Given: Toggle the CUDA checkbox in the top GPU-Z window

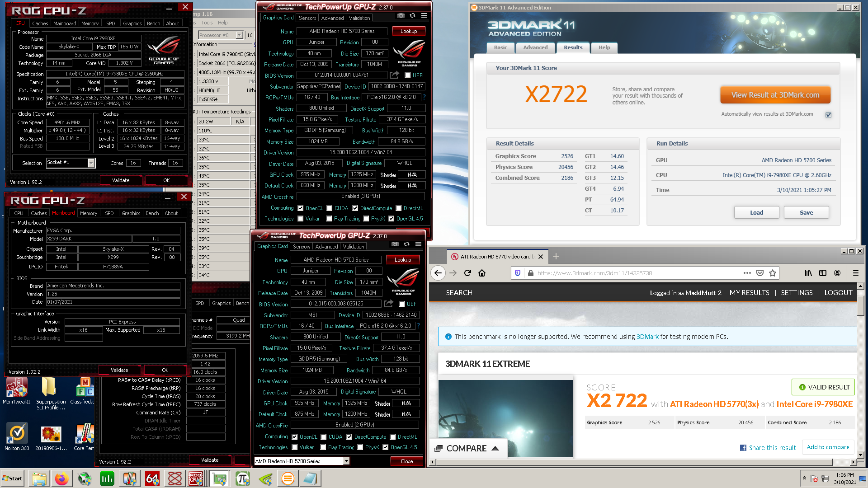Looking at the screenshot, I should [330, 208].
